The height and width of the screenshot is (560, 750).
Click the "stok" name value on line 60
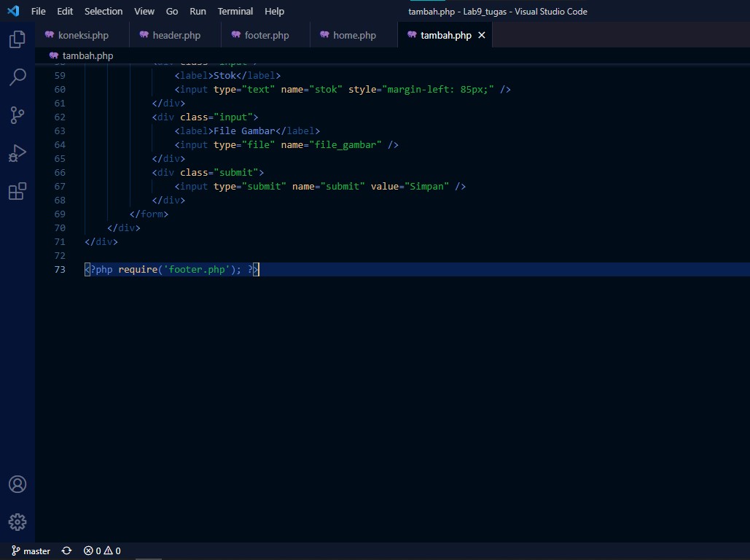326,90
